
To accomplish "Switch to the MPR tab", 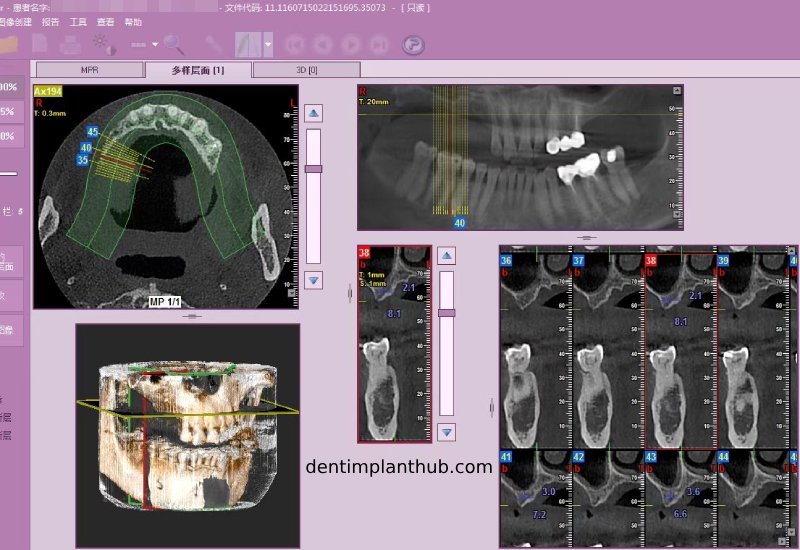I will [x=90, y=70].
